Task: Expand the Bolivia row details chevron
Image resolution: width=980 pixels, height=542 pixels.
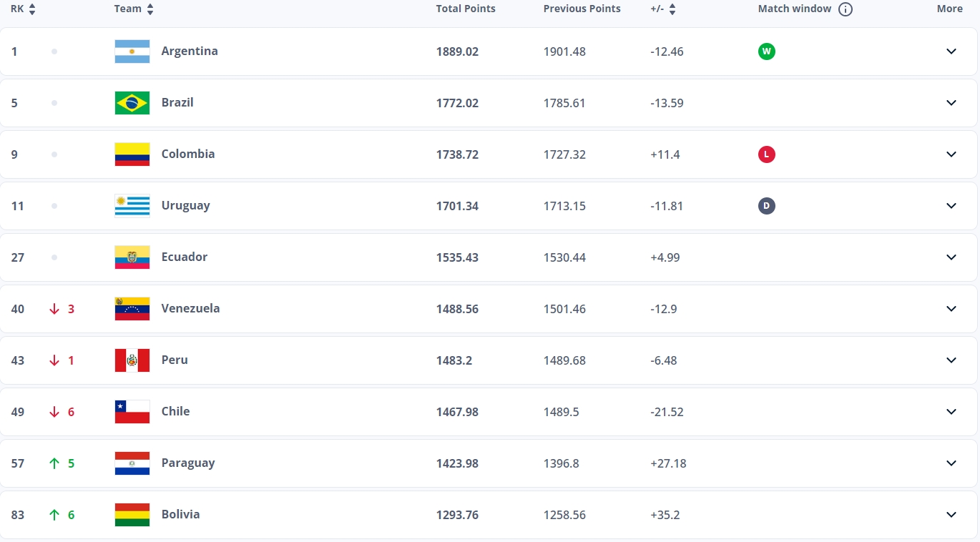Action: [x=951, y=515]
